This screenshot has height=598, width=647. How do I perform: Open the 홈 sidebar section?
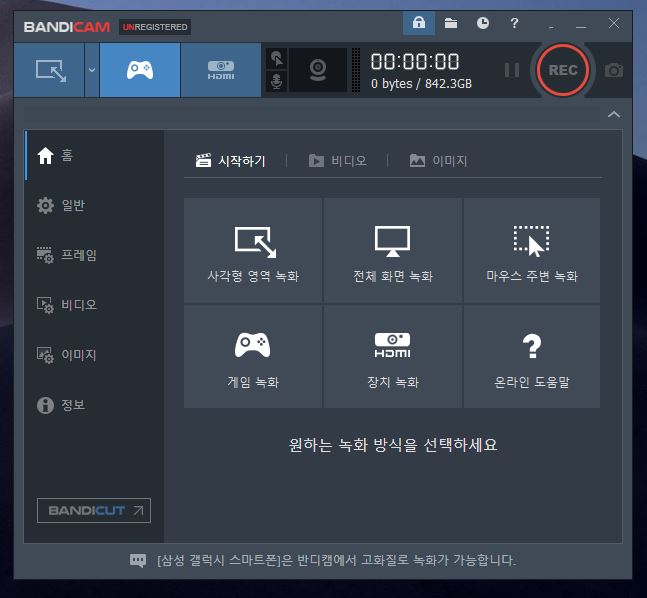(94, 156)
